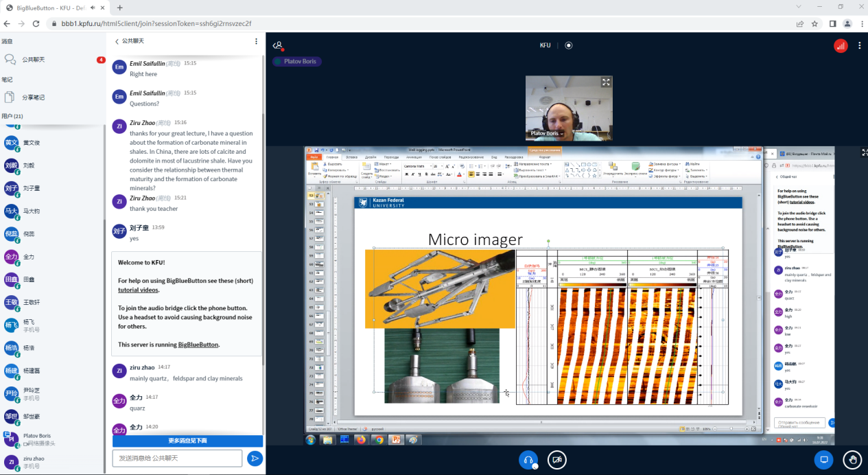Click the blue presentation screen button
Screen dimensions: 868x475
tap(824, 459)
